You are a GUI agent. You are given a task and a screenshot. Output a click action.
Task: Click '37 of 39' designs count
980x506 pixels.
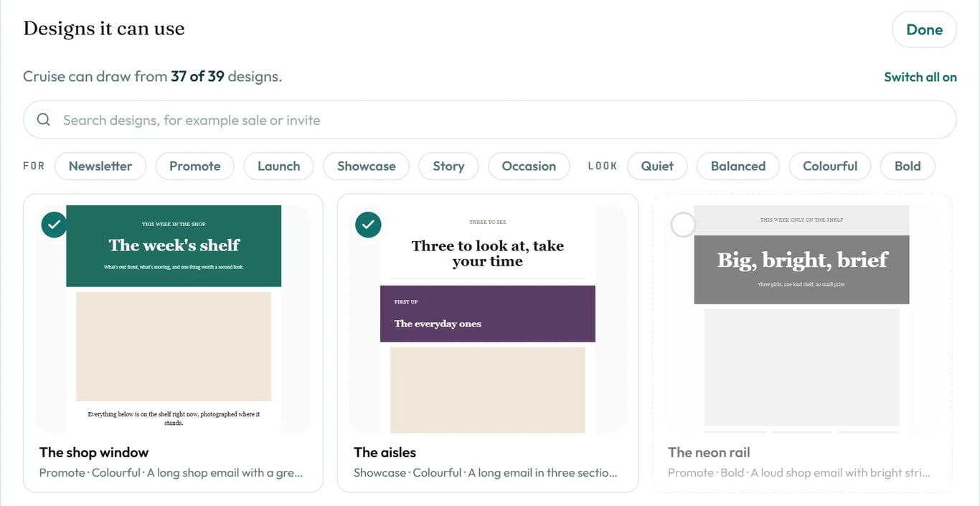[x=197, y=76]
